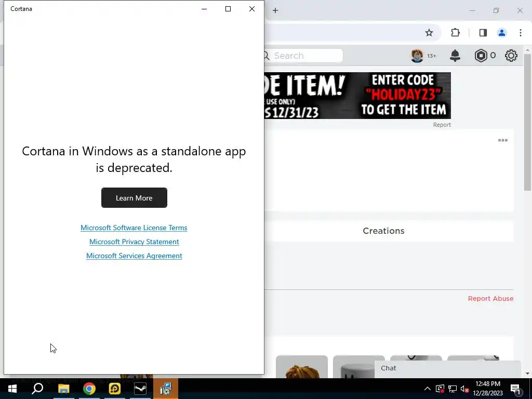Viewport: 532px width, 399px height.
Task: Show hidden system tray icons
Action: pyautogui.click(x=428, y=389)
